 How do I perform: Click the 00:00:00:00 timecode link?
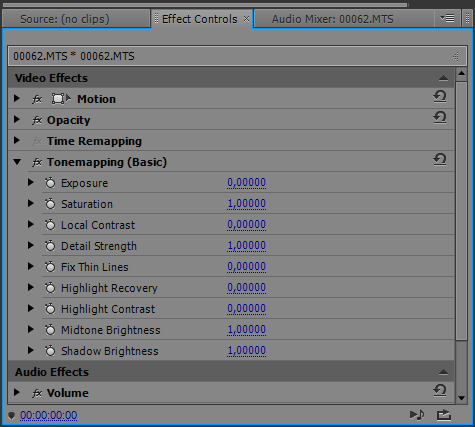click(x=49, y=415)
